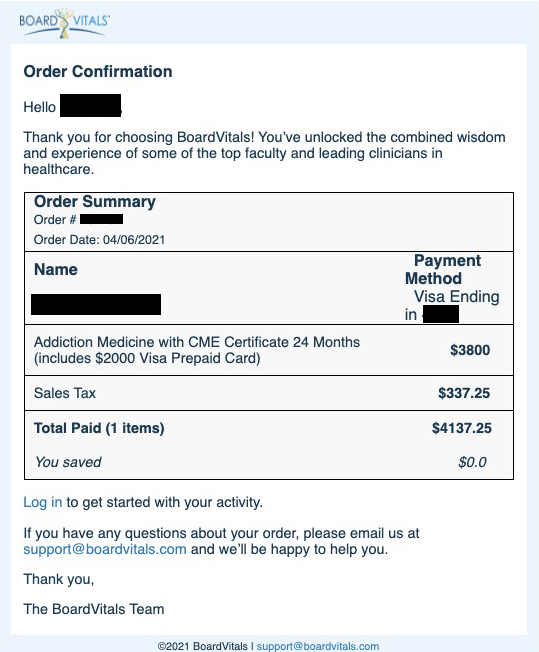Click the $4137.25 total amount

coord(462,428)
